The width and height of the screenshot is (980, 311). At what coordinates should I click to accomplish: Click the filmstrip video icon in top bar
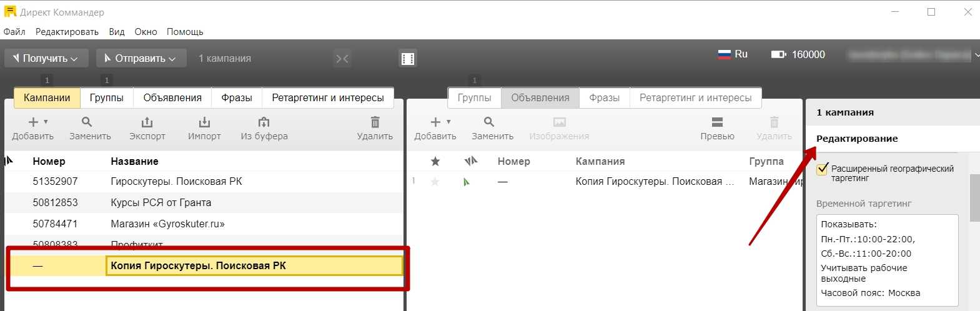click(x=408, y=59)
